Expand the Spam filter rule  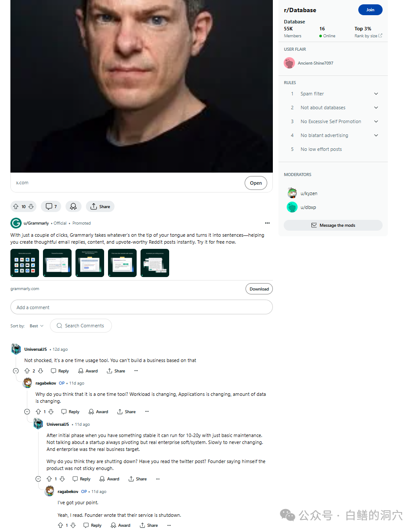tap(376, 94)
